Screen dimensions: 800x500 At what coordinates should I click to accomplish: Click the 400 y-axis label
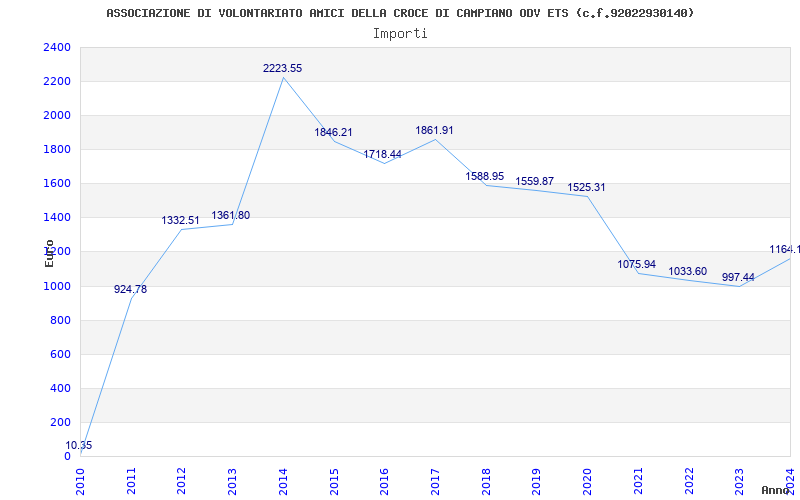(x=60, y=388)
